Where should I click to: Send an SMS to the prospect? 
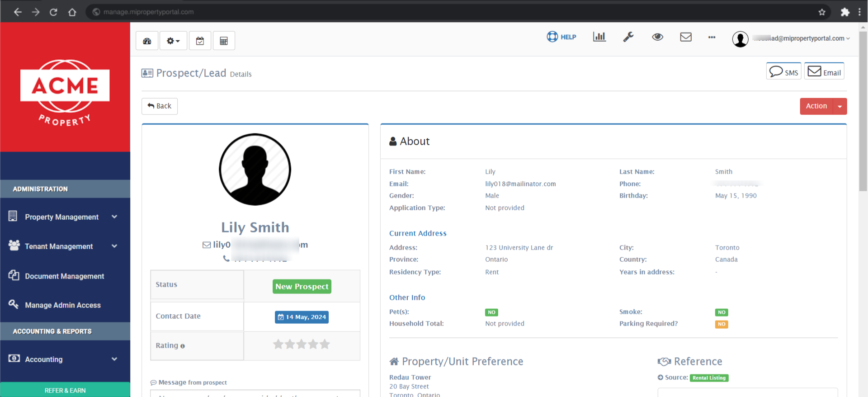click(x=783, y=71)
